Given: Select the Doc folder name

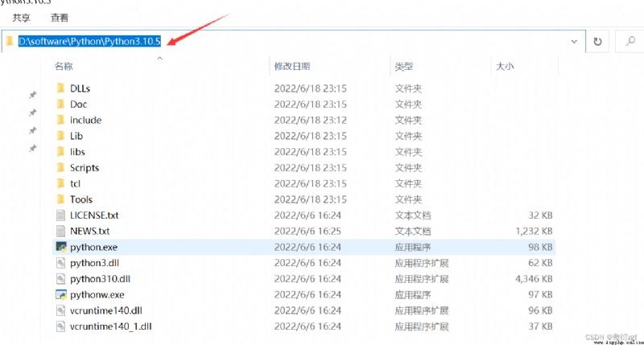Looking at the screenshot, I should [x=78, y=105].
